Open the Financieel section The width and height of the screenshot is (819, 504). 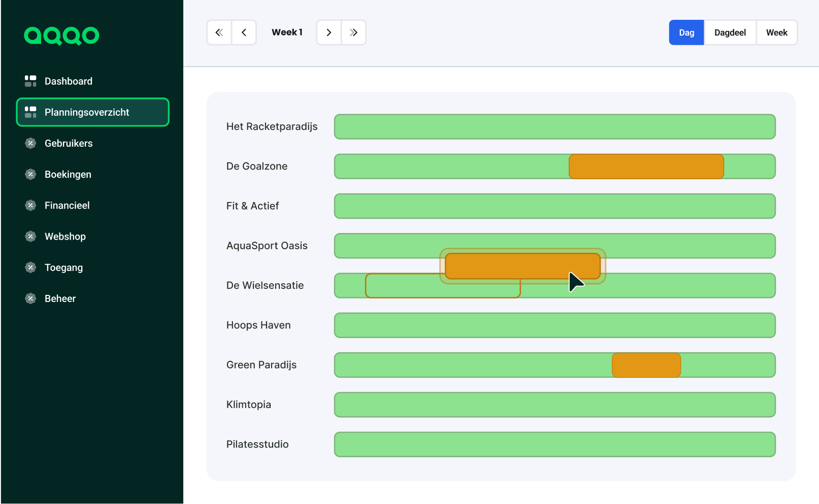click(x=67, y=205)
